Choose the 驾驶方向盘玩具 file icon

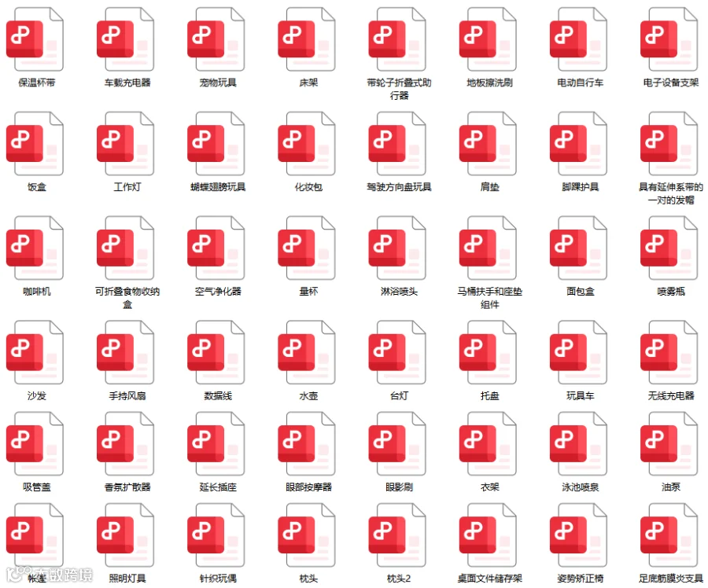tap(397, 144)
